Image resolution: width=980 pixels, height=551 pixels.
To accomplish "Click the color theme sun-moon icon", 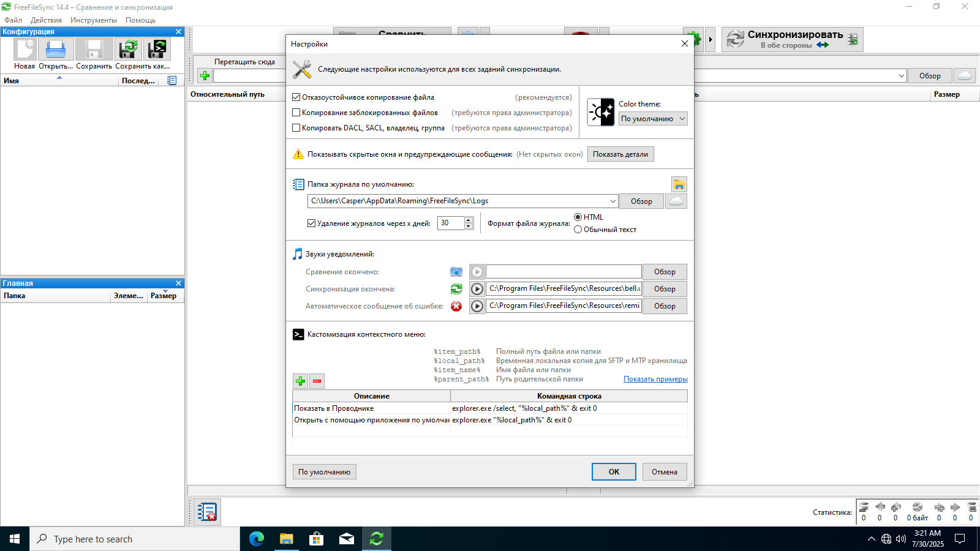I will pos(601,112).
